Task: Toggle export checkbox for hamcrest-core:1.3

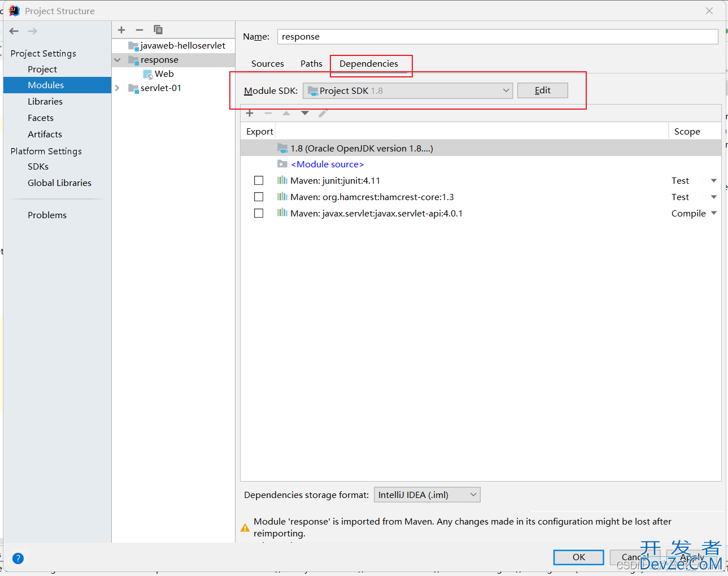Action: (x=259, y=197)
